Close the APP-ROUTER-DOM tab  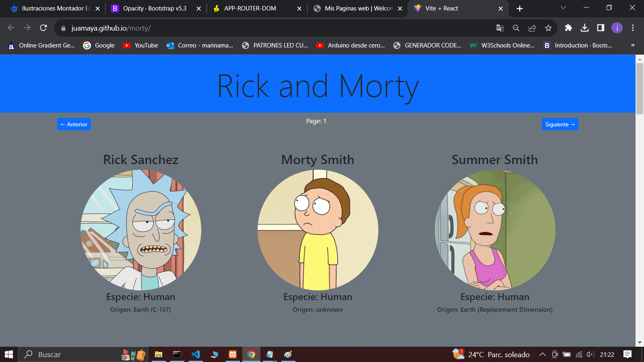[x=299, y=8]
